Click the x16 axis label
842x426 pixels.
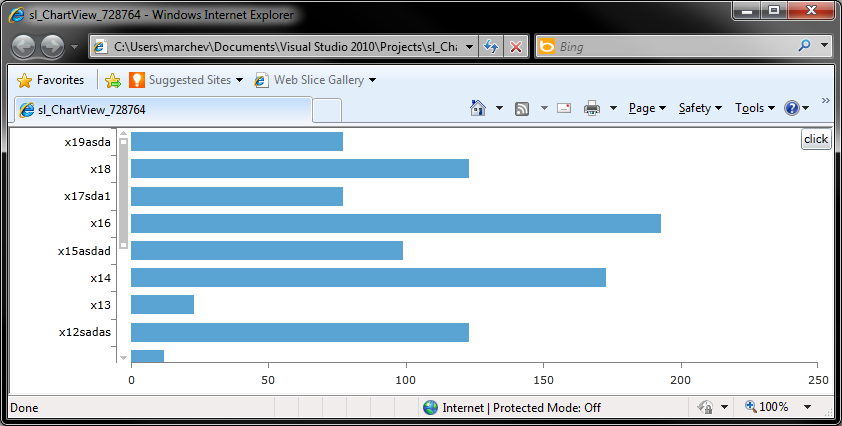click(100, 223)
